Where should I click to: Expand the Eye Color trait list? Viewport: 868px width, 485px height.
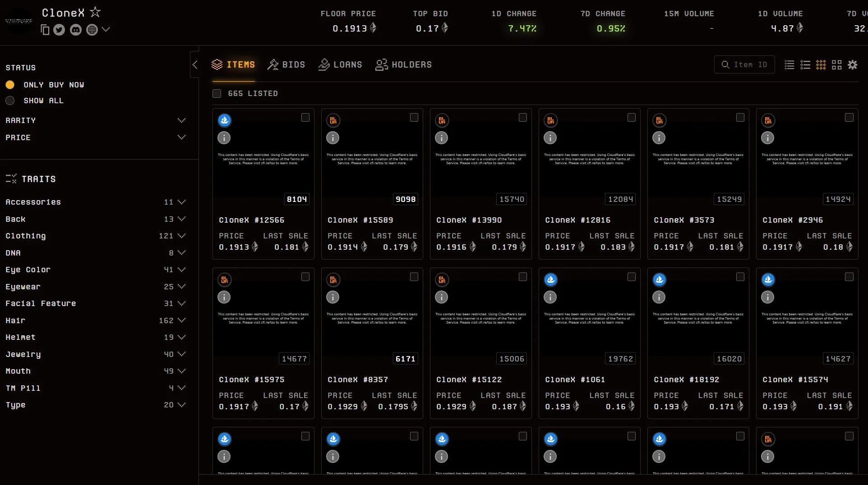point(182,270)
